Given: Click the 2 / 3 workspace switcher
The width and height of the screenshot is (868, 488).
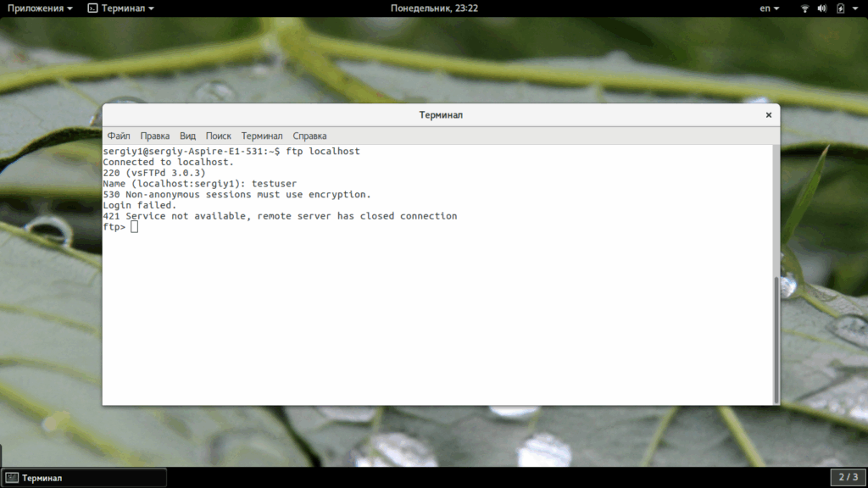Looking at the screenshot, I should click(848, 477).
